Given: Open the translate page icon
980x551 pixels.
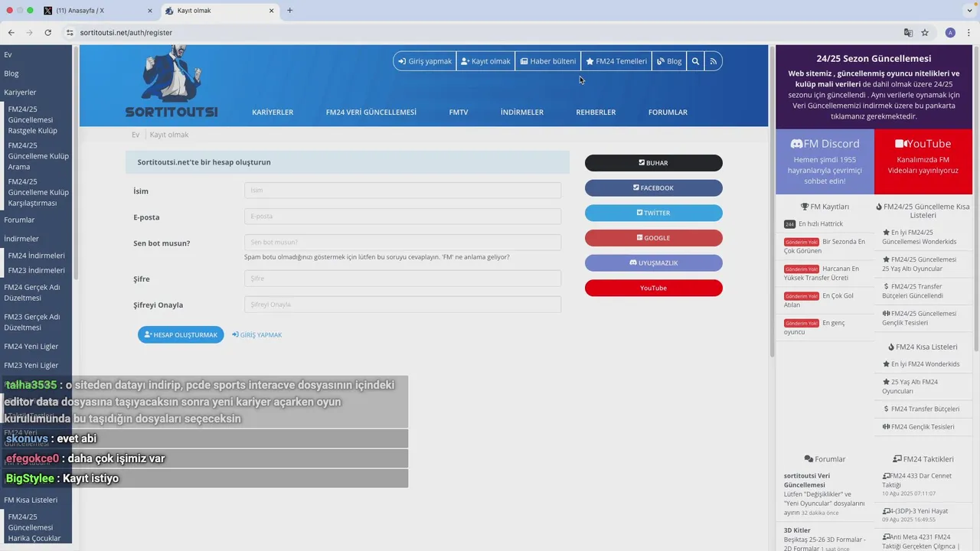Looking at the screenshot, I should coord(908,33).
